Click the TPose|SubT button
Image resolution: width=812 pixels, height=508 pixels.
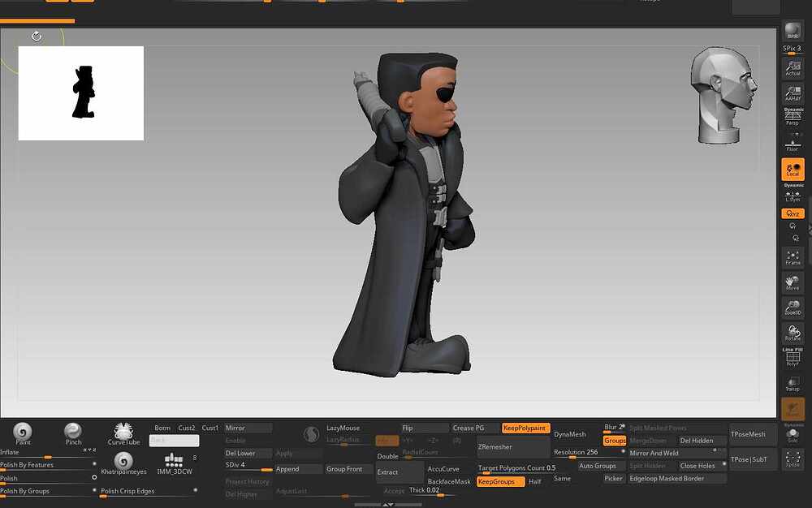click(x=753, y=459)
